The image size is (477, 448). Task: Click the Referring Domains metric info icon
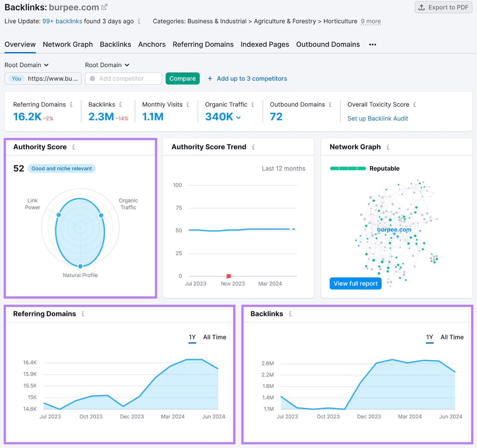click(71, 105)
